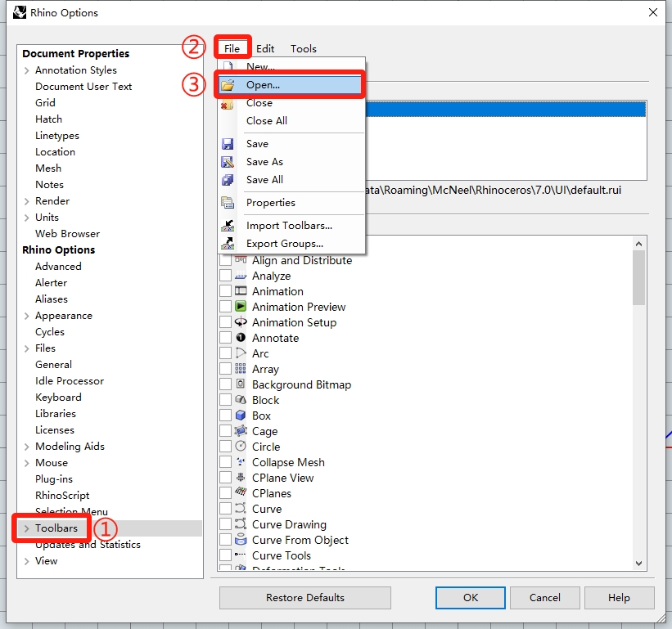The width and height of the screenshot is (672, 629).
Task: Click the blue Box icon
Action: point(241,416)
